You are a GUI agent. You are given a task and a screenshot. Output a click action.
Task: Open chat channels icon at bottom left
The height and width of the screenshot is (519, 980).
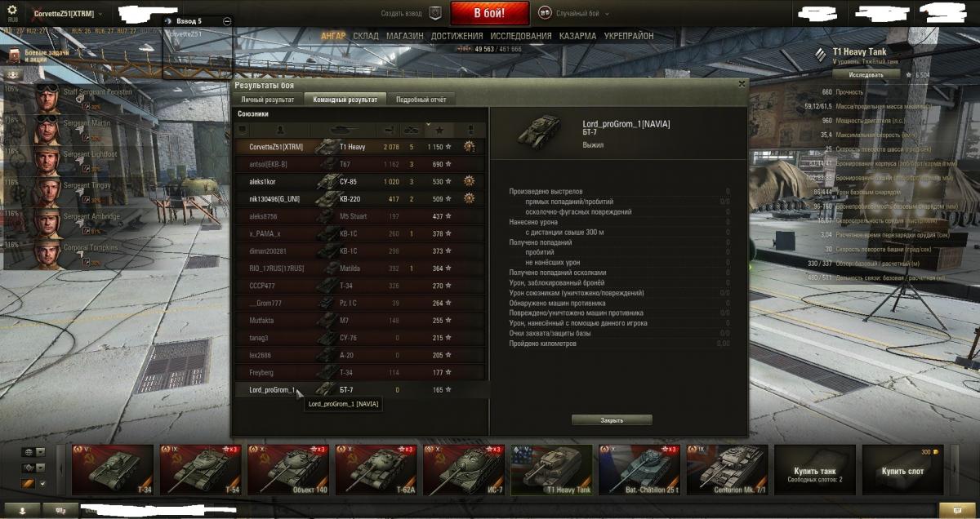[60, 510]
